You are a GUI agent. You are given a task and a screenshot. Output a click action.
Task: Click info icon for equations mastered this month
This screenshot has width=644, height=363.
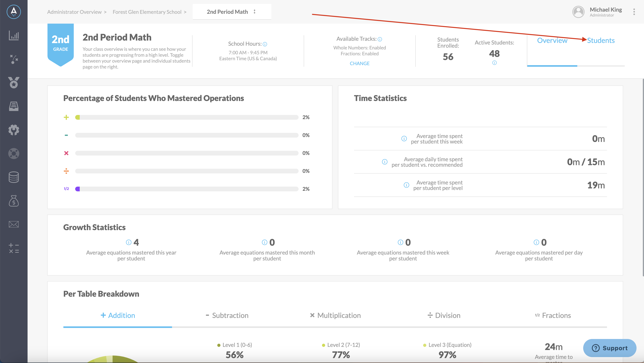pyautogui.click(x=265, y=242)
